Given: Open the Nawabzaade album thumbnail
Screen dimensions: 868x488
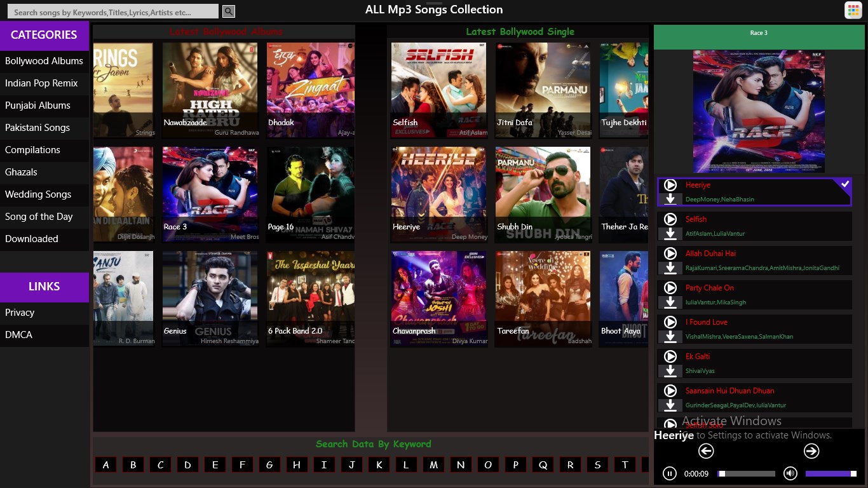Looking at the screenshot, I should click(210, 90).
